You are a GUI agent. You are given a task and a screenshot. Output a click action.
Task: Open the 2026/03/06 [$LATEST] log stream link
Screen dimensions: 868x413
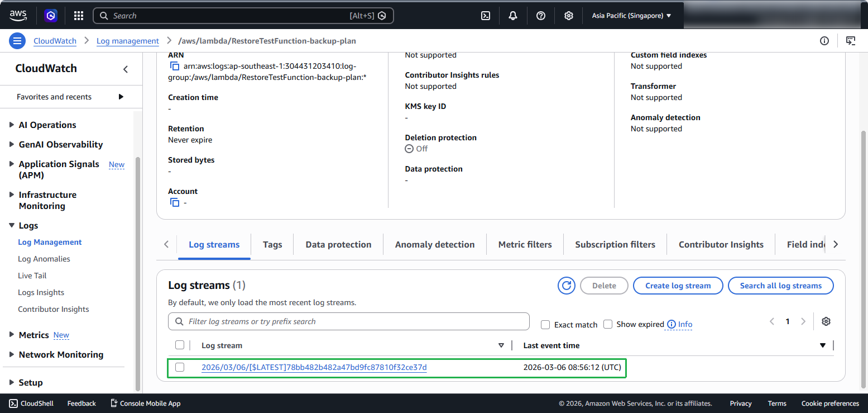click(x=314, y=367)
